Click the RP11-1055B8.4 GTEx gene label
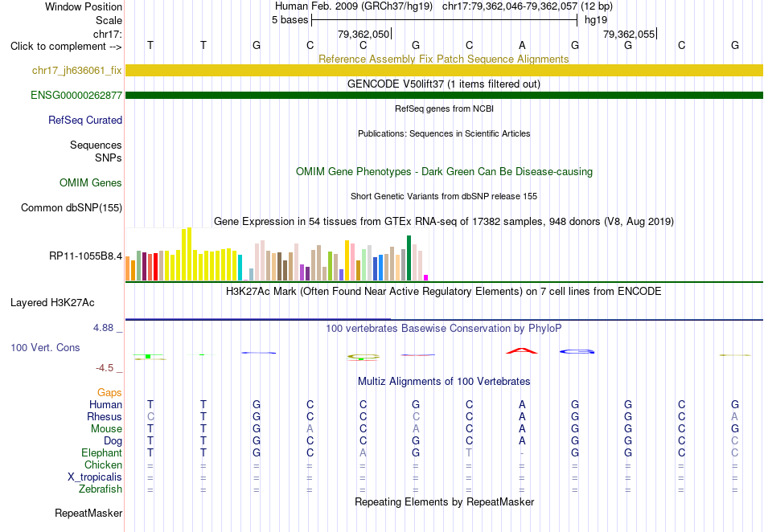 (x=86, y=256)
